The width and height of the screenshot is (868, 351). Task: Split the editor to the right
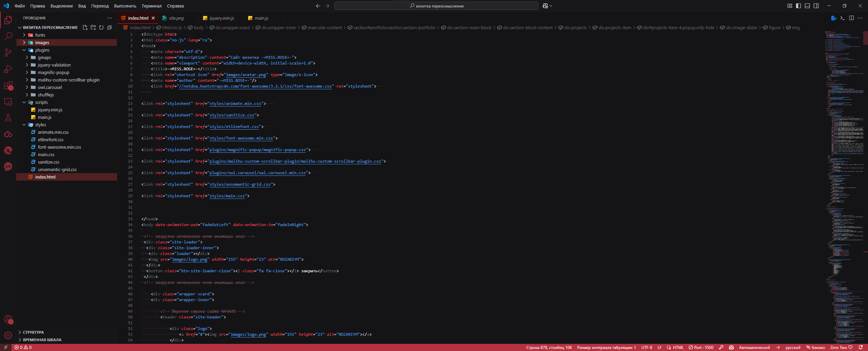click(851, 18)
